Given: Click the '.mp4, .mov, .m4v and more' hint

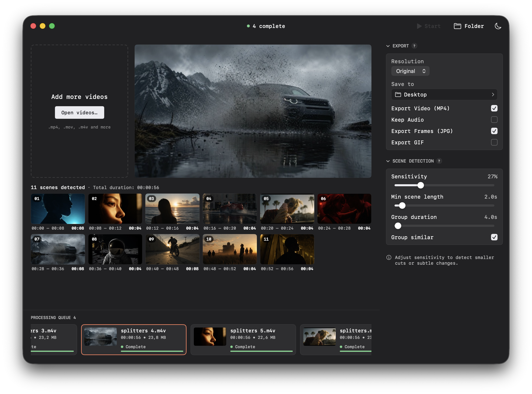Looking at the screenshot, I should click(79, 127).
